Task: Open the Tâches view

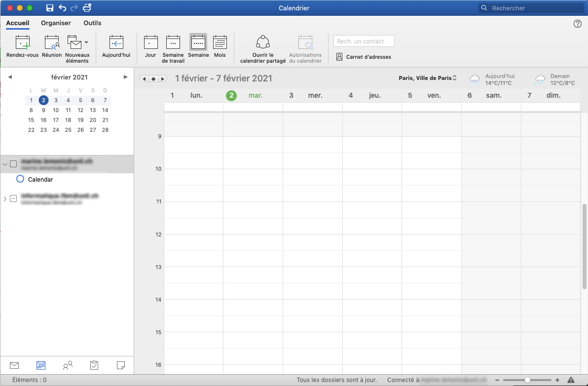Action: (x=94, y=365)
